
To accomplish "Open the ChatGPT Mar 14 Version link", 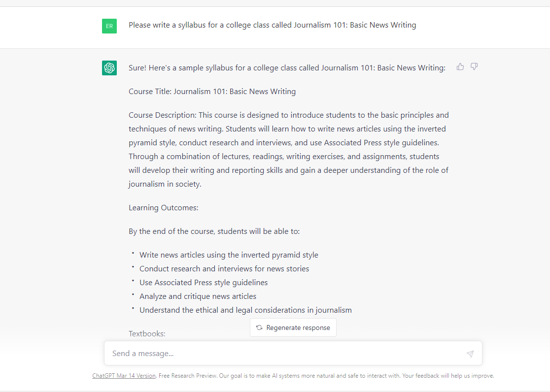I will point(124,375).
